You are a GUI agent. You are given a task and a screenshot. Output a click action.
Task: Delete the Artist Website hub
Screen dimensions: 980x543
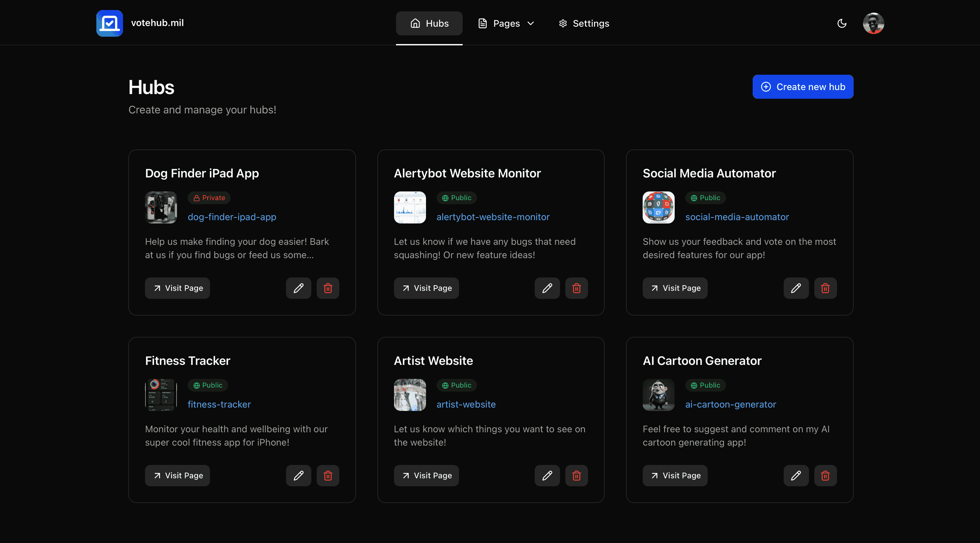(576, 476)
